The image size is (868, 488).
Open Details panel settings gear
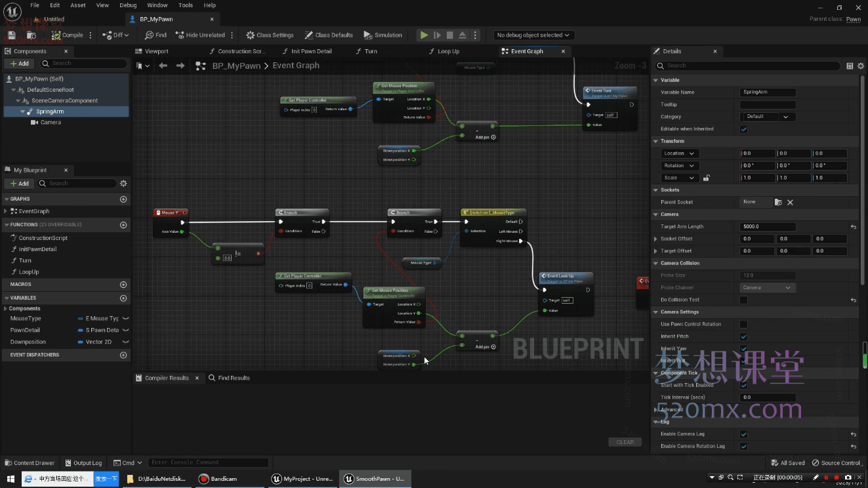pos(861,66)
